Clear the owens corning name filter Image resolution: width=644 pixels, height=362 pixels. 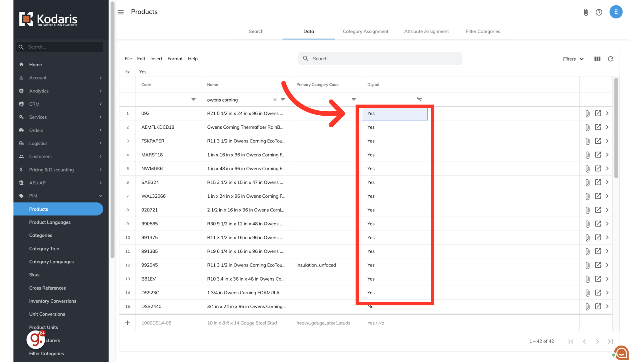point(275,100)
